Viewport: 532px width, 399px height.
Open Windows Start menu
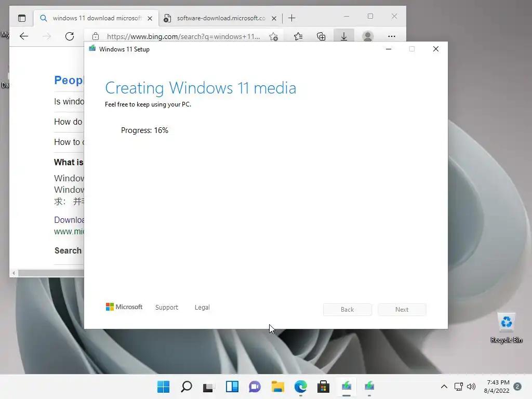click(x=164, y=387)
